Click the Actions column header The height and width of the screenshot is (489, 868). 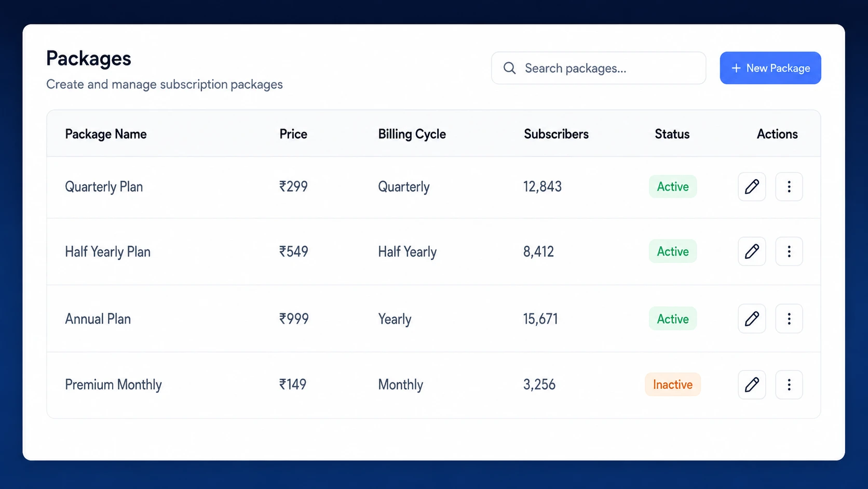[x=777, y=134]
